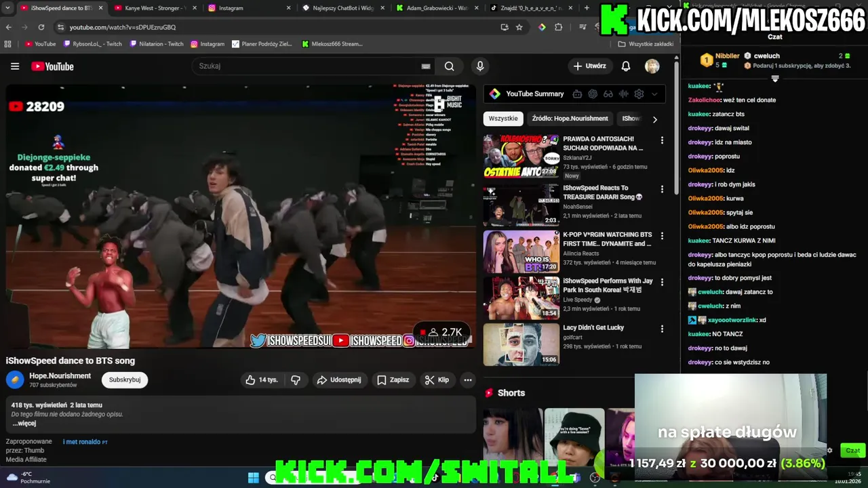Open the browser extensions puzzle icon

[559, 27]
